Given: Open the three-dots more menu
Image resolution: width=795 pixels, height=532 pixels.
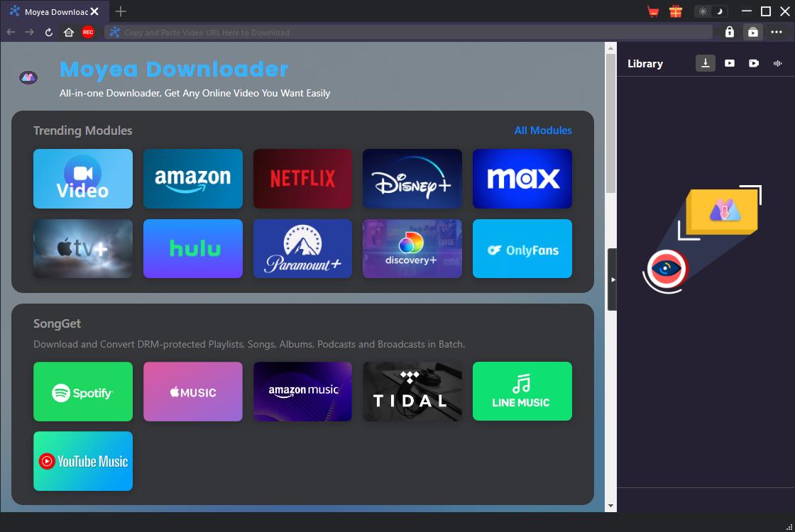Looking at the screenshot, I should (x=777, y=32).
